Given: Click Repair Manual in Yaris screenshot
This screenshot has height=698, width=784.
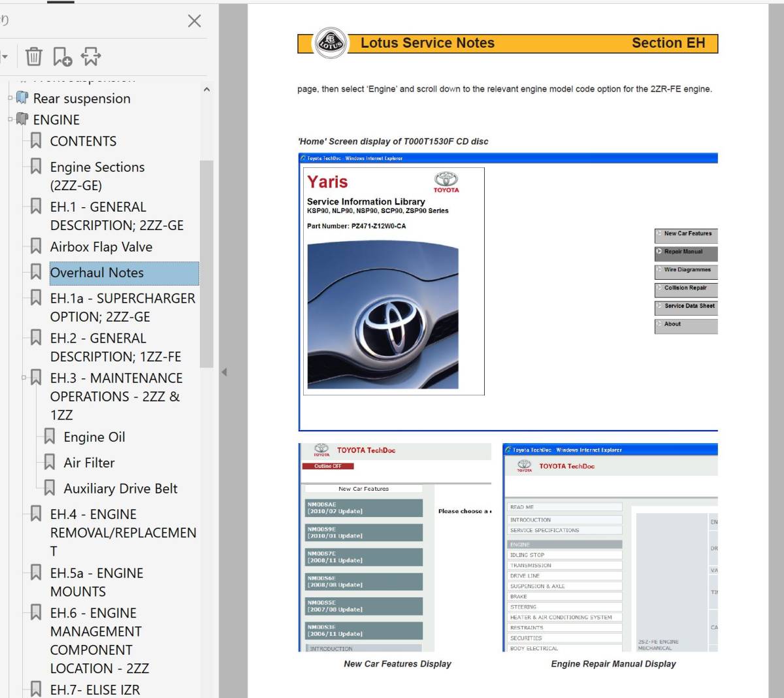Looking at the screenshot, I should (686, 254).
